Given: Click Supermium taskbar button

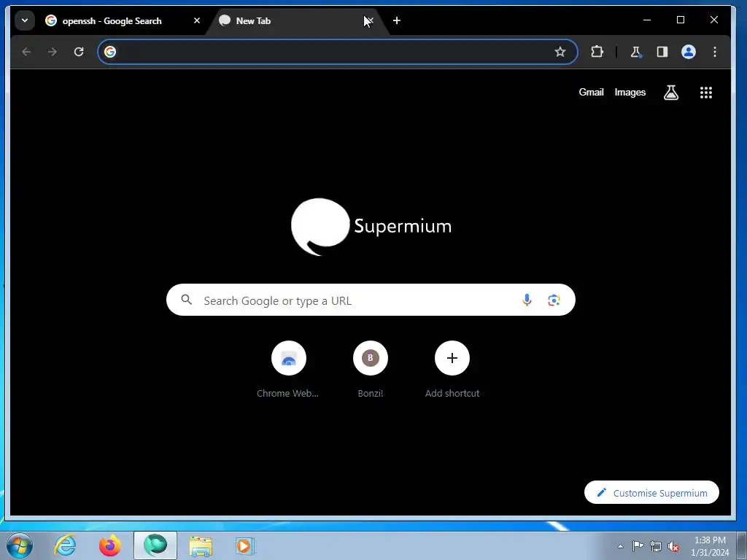Looking at the screenshot, I should (155, 545).
